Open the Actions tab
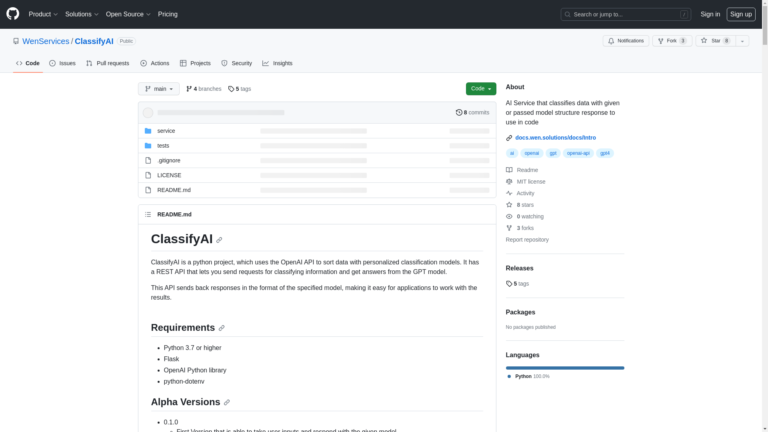 (155, 63)
